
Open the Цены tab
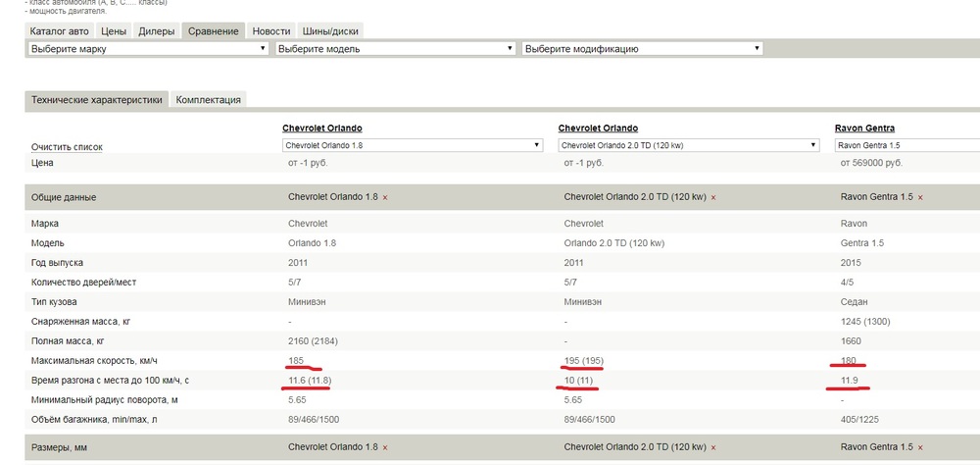coord(114,31)
